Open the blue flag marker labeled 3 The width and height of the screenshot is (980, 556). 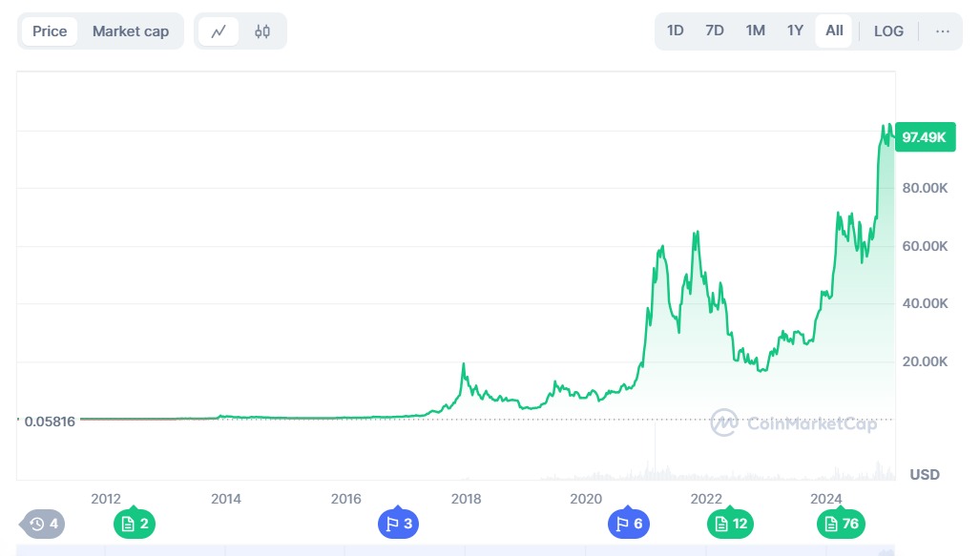[399, 524]
